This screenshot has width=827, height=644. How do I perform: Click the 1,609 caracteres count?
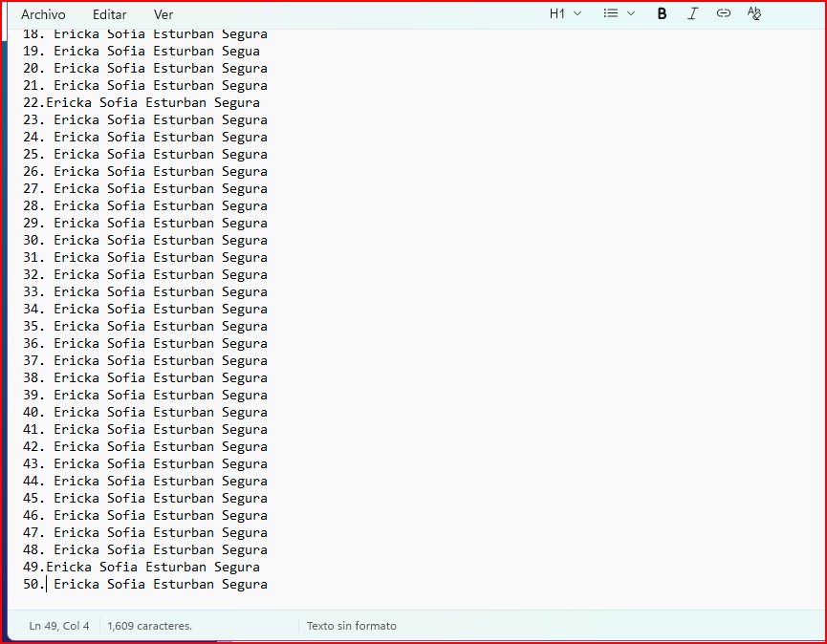tap(150, 626)
